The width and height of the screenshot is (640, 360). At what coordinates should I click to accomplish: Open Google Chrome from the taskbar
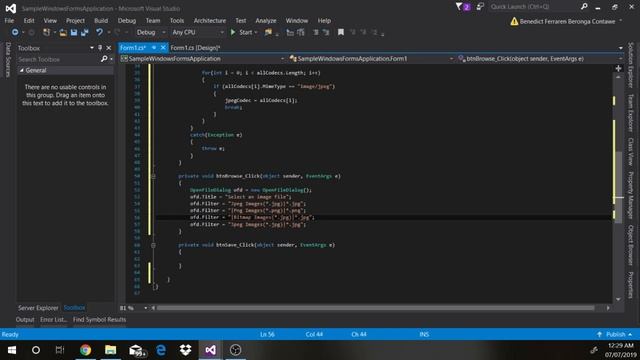(x=85, y=350)
